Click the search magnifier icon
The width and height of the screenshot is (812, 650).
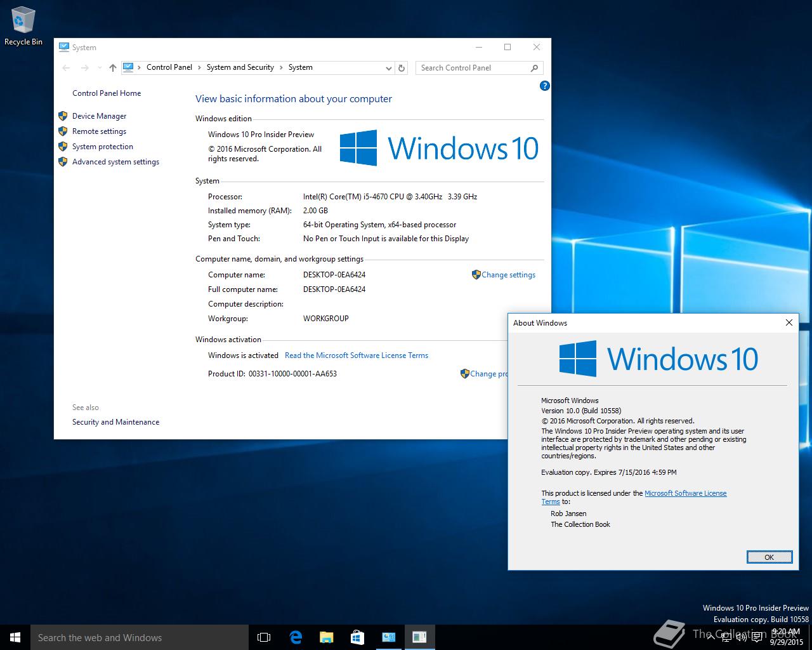(x=534, y=68)
